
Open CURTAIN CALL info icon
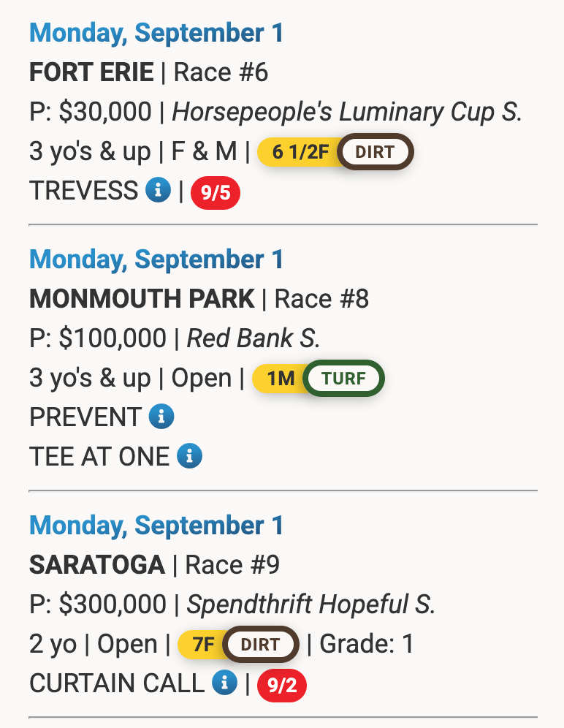click(225, 683)
